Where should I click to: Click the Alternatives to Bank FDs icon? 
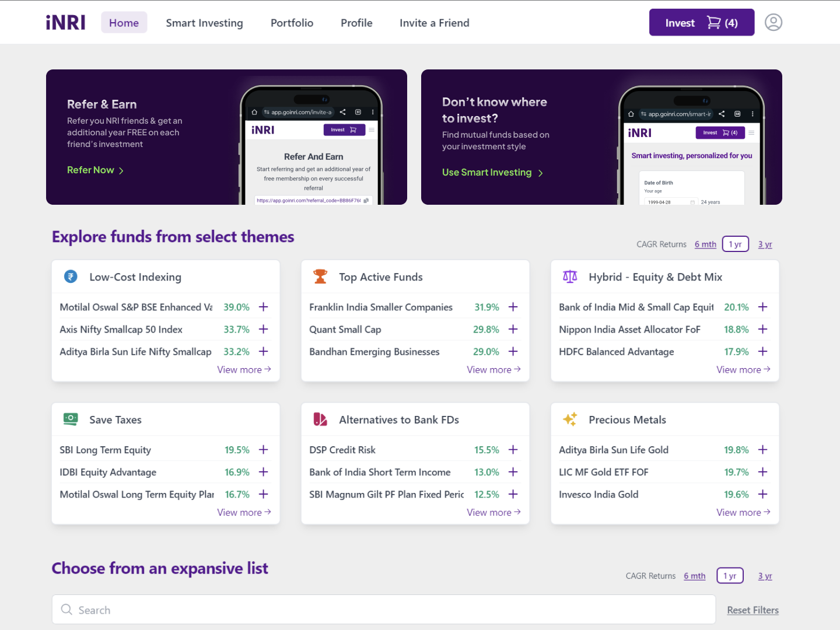[x=320, y=419]
